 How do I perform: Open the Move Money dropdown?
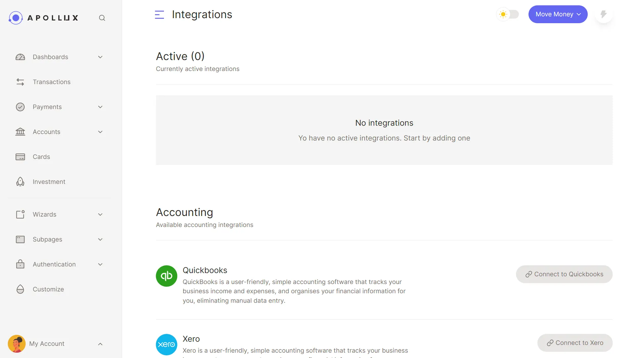point(558,14)
